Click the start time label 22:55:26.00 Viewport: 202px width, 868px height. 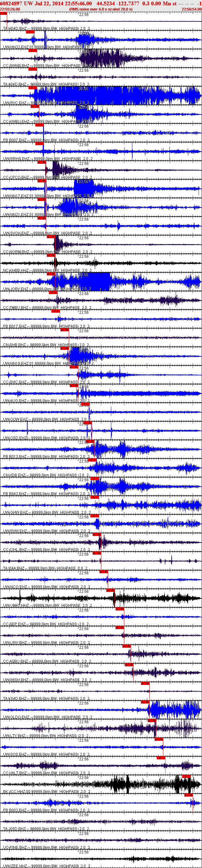[10, 9]
